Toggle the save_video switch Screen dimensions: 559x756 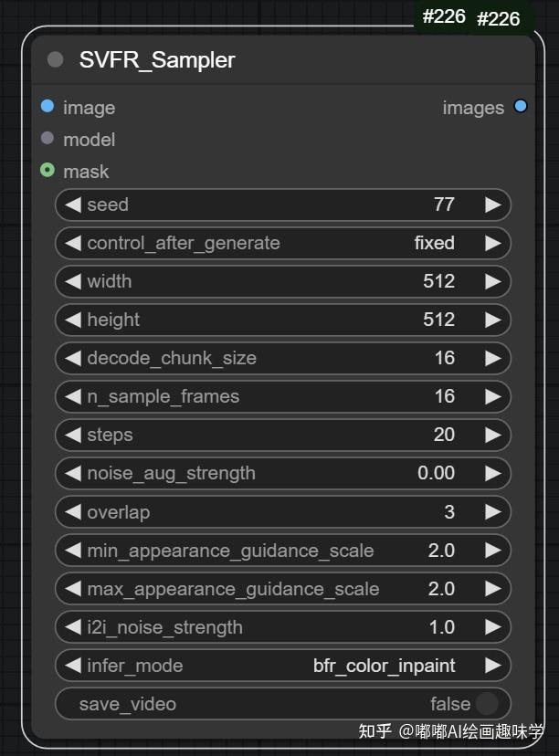[x=487, y=704]
